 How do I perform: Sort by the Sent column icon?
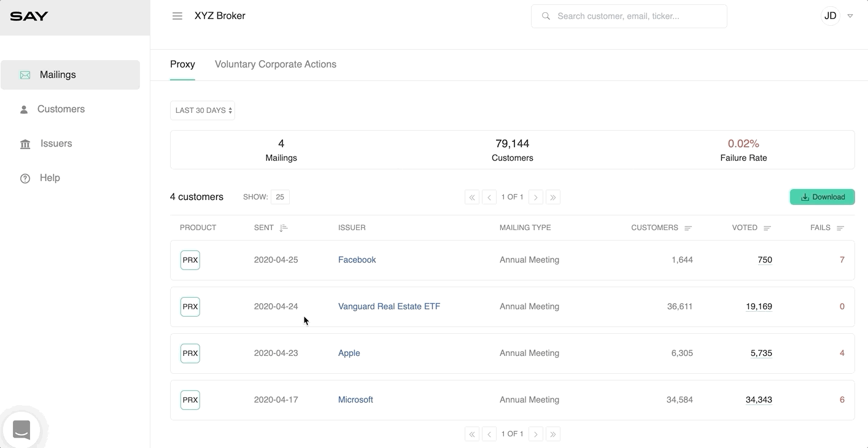[283, 228]
